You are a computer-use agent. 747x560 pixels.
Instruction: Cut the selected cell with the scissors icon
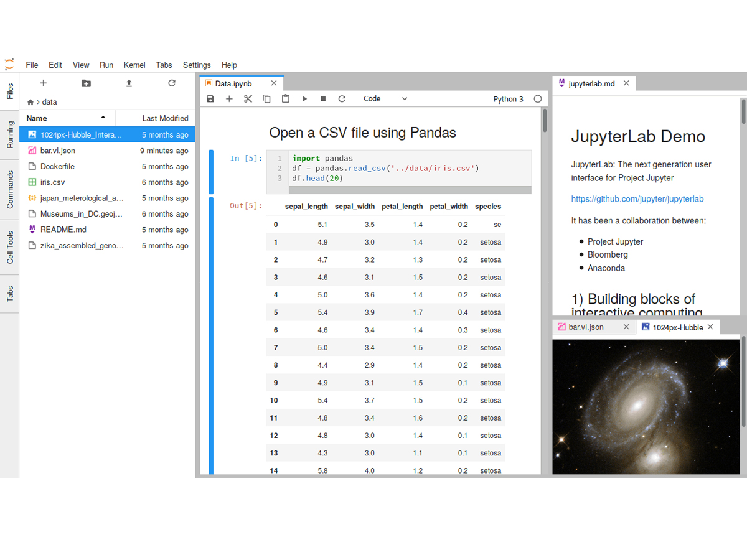[x=248, y=99]
